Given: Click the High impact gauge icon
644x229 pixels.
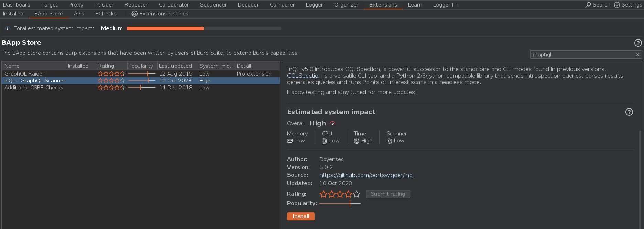Looking at the screenshot, I should [332, 123].
